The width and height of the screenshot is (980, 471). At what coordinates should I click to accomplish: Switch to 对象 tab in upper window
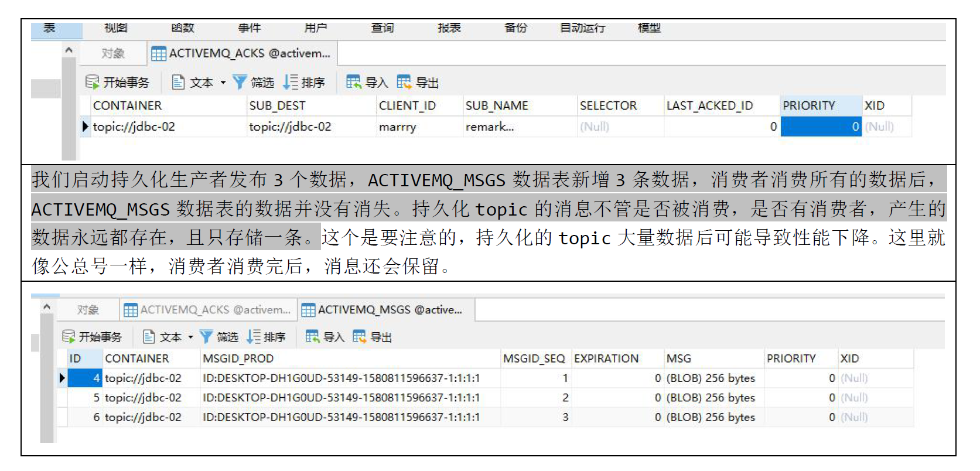coord(112,53)
